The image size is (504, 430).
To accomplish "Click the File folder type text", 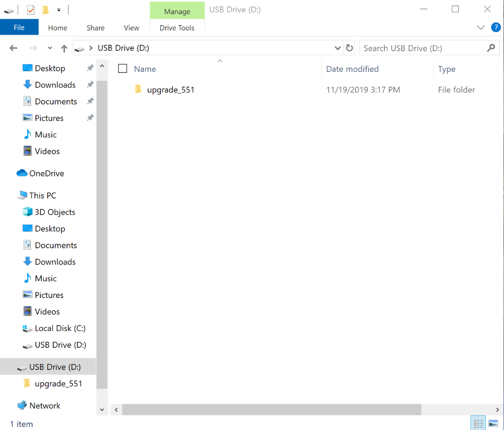I will (456, 90).
